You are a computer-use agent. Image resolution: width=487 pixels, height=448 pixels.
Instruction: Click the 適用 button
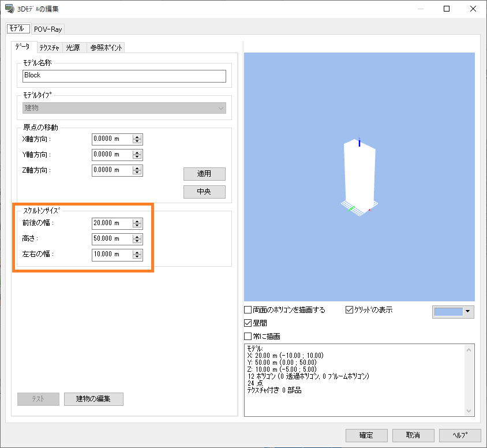(x=204, y=174)
